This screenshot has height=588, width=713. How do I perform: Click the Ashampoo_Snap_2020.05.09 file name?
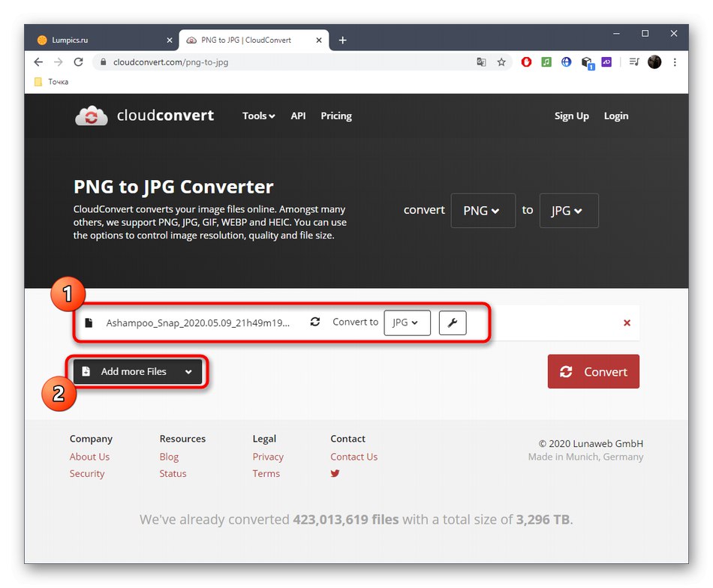pyautogui.click(x=198, y=322)
